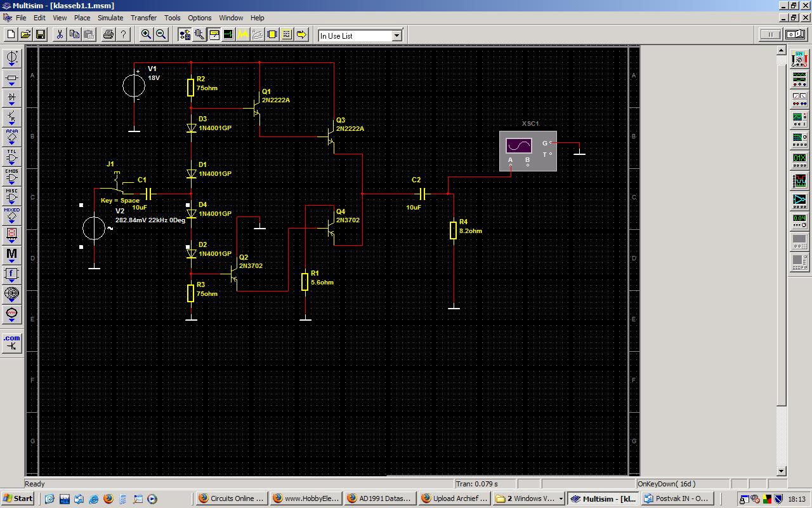812x508 pixels.
Task: Toggle the J1 switch in the schematic
Action: point(117,182)
